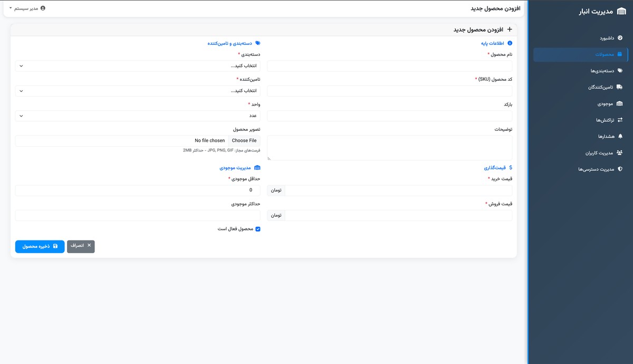Focus the نام محصول product name field

[x=390, y=66]
